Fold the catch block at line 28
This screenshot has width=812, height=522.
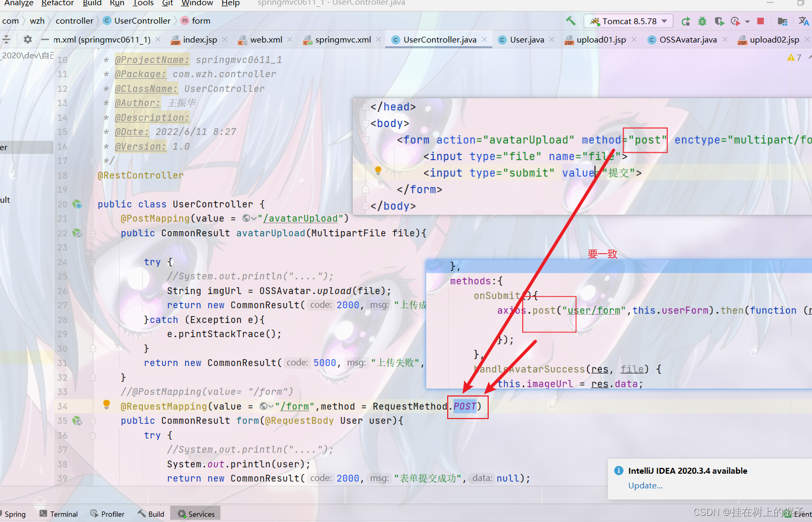point(93,320)
